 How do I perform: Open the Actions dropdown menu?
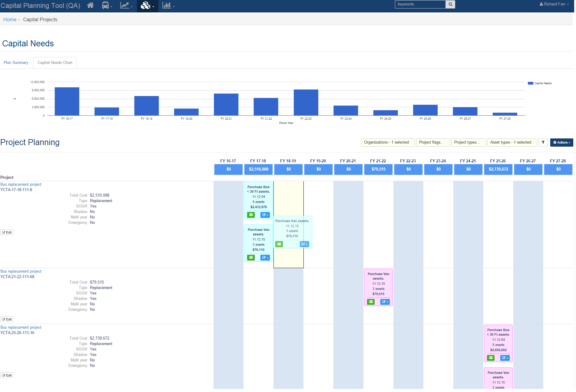coord(561,142)
